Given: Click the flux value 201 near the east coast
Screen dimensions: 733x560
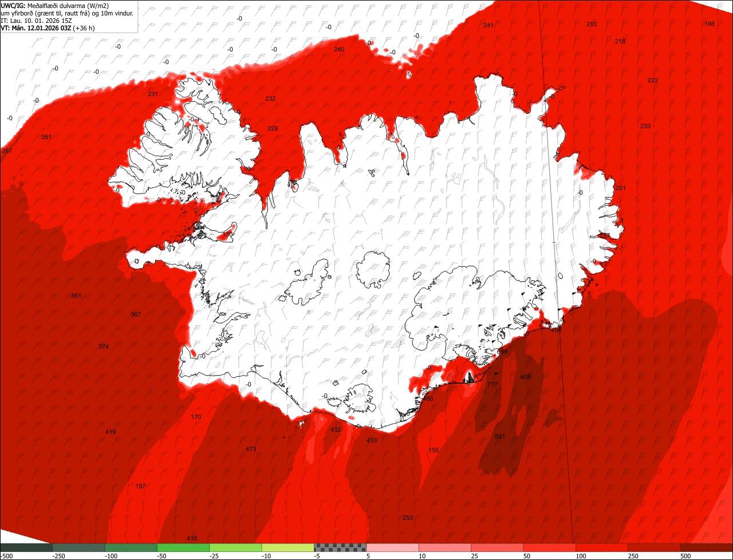Looking at the screenshot, I should 621,188.
